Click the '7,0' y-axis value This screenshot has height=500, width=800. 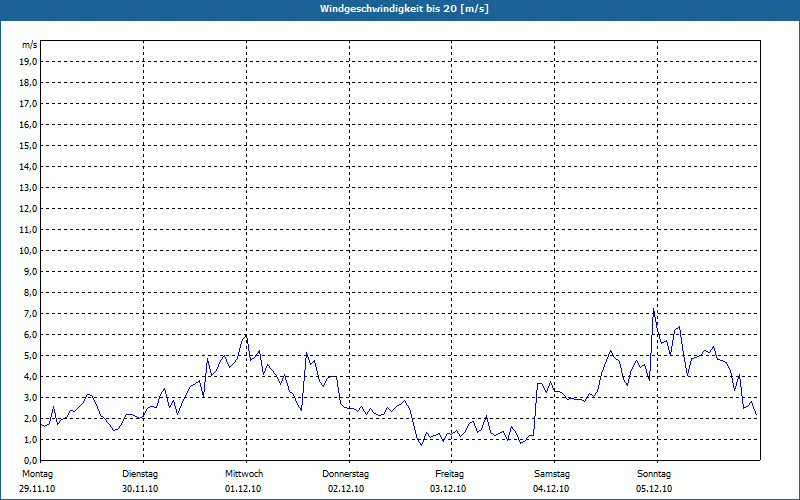coord(30,314)
